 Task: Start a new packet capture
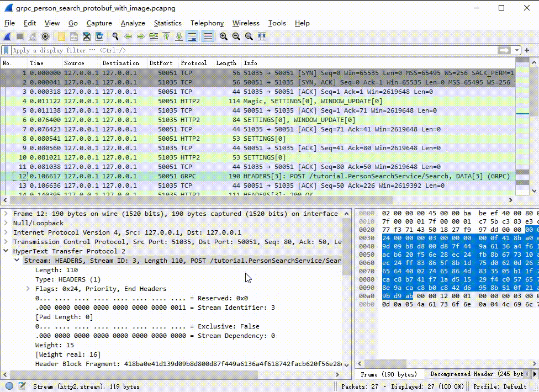7,36
